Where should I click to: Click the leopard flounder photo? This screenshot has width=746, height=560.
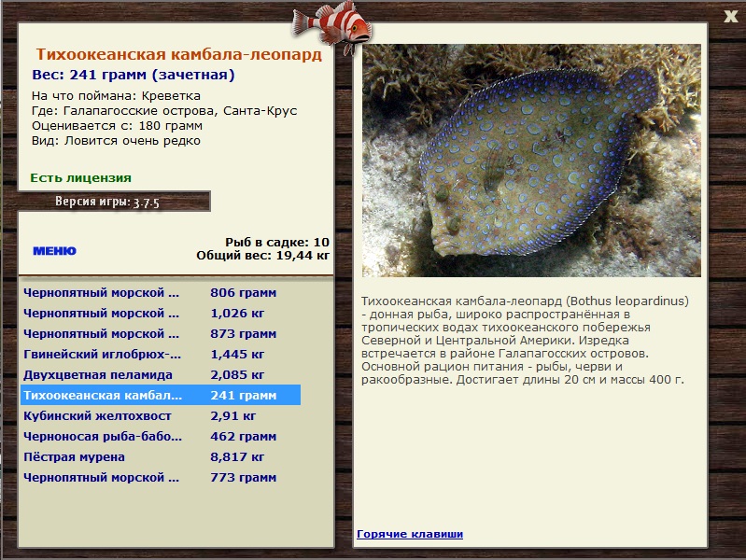531,161
